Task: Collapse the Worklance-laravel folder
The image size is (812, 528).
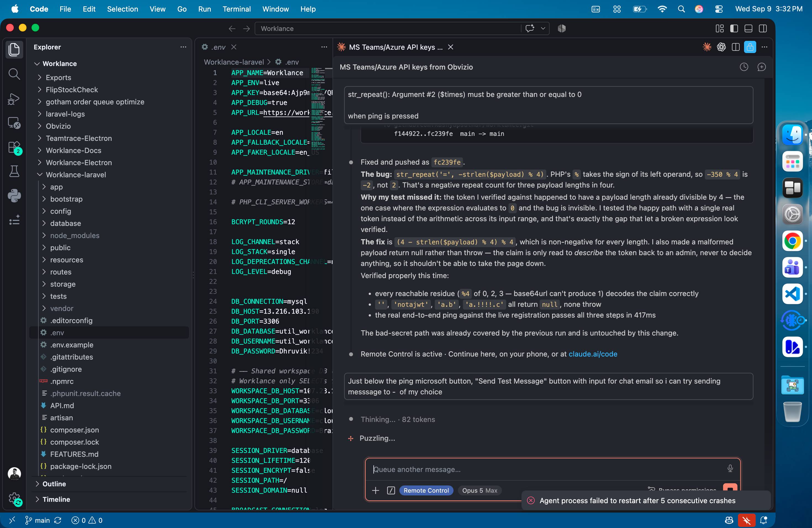Action: click(76, 175)
